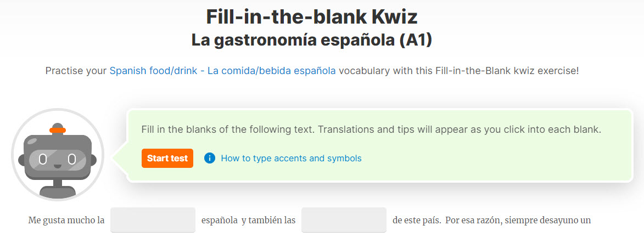Focus the blank after 'y también las'
The width and height of the screenshot is (644, 237).
click(344, 220)
